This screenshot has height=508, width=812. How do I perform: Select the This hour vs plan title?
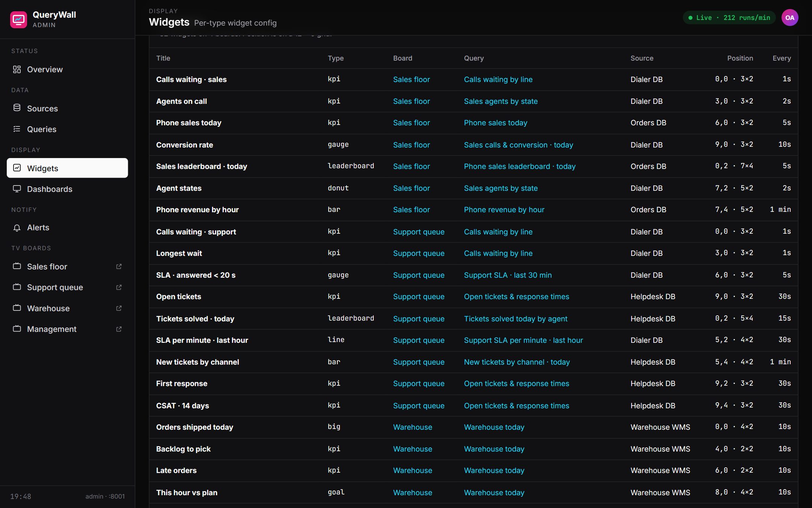[186, 493]
